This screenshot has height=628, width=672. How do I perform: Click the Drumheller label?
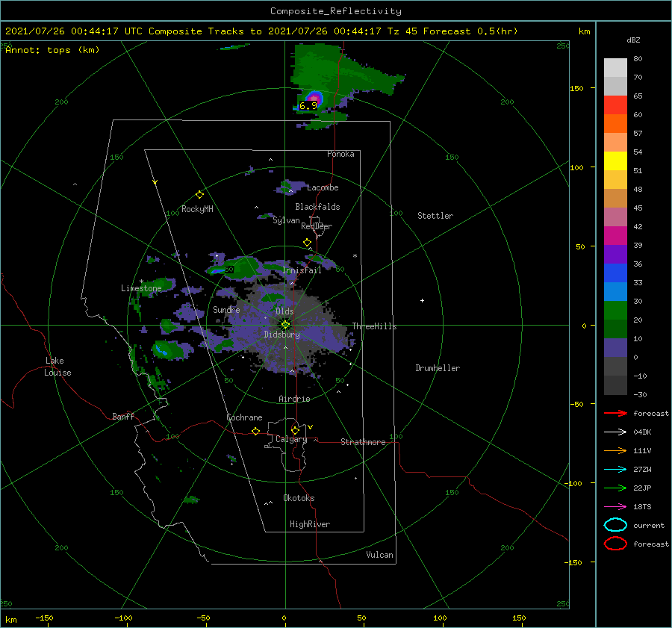coord(438,368)
